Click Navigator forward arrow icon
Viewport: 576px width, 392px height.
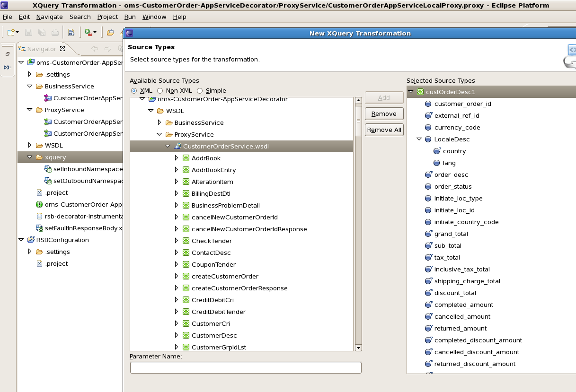click(107, 49)
